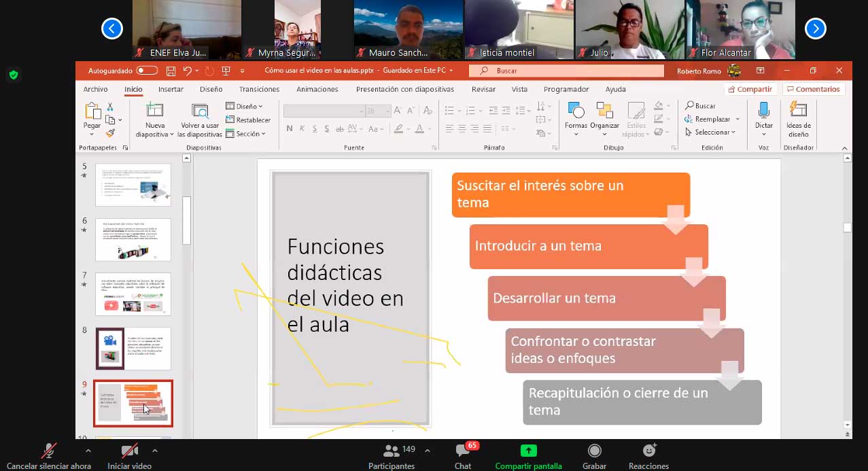Open the Formas shapes gallery

pyautogui.click(x=576, y=111)
